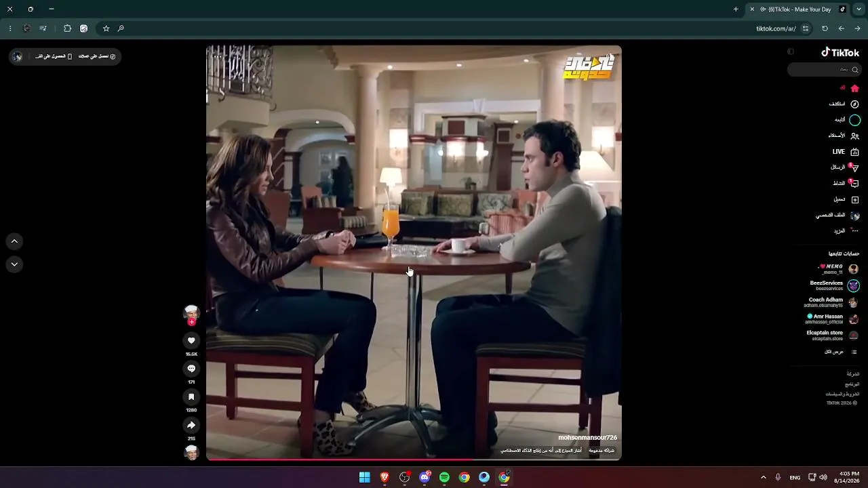Expand the followed accounts with 'عرض الكل'
The height and width of the screenshot is (488, 868).
point(841,352)
